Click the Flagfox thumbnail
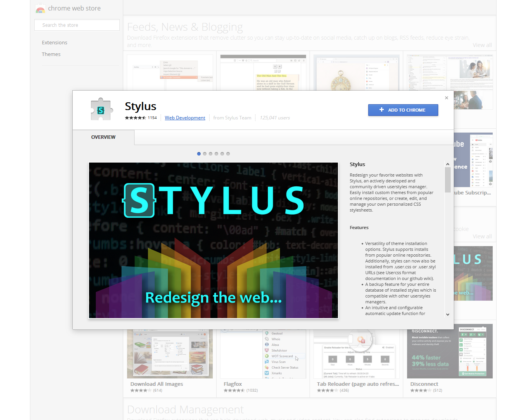The width and height of the screenshot is (530, 420). click(x=263, y=354)
